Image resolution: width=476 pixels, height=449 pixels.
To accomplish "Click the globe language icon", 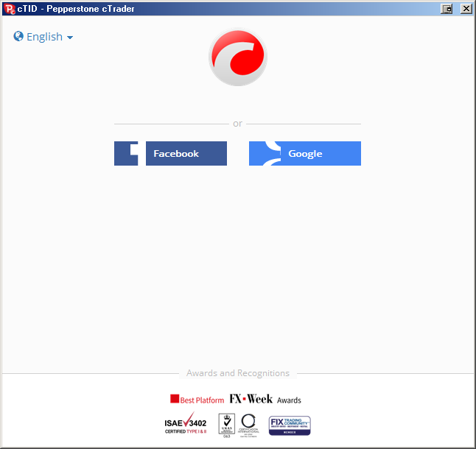I will 18,36.
